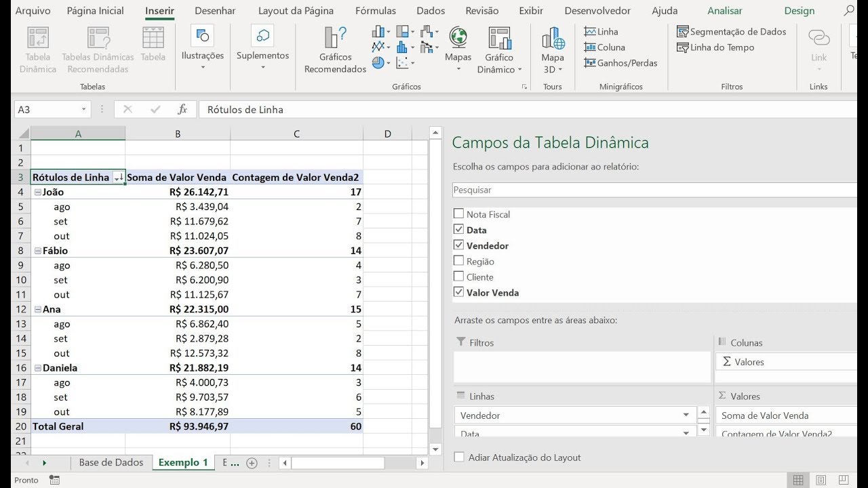Open the Mapas chart icon
This screenshot has height=488, width=868.
pyautogui.click(x=458, y=38)
